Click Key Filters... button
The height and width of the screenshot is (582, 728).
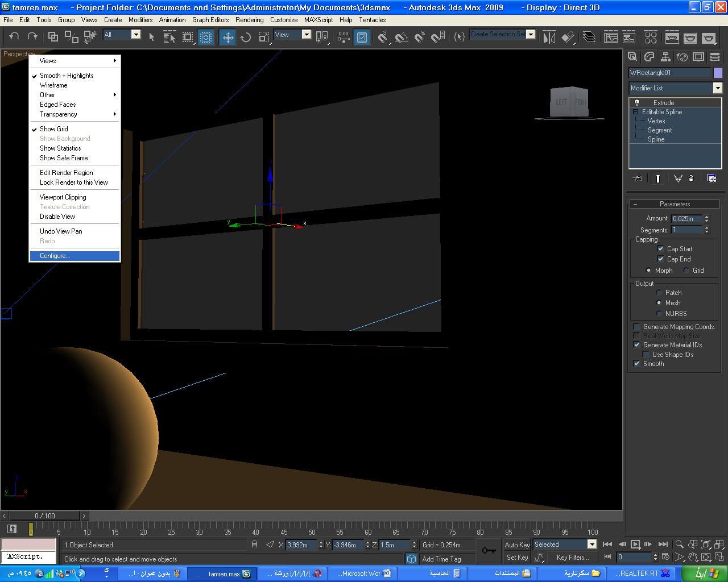(x=573, y=558)
